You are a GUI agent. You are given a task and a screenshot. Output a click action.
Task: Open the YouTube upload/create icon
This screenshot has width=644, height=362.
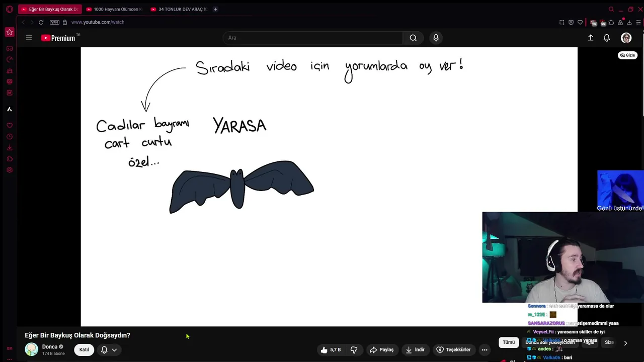pyautogui.click(x=591, y=38)
